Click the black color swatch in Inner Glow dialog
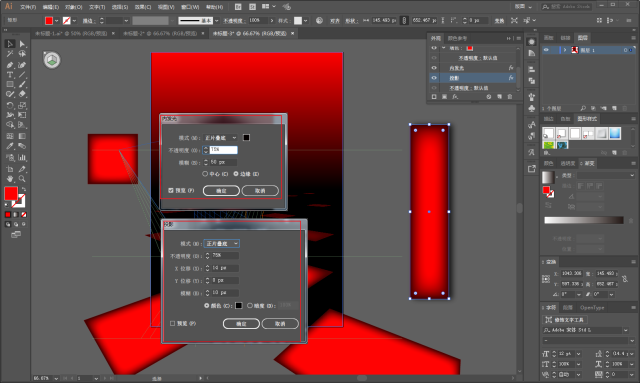The height and width of the screenshot is (383, 640). coord(246,138)
